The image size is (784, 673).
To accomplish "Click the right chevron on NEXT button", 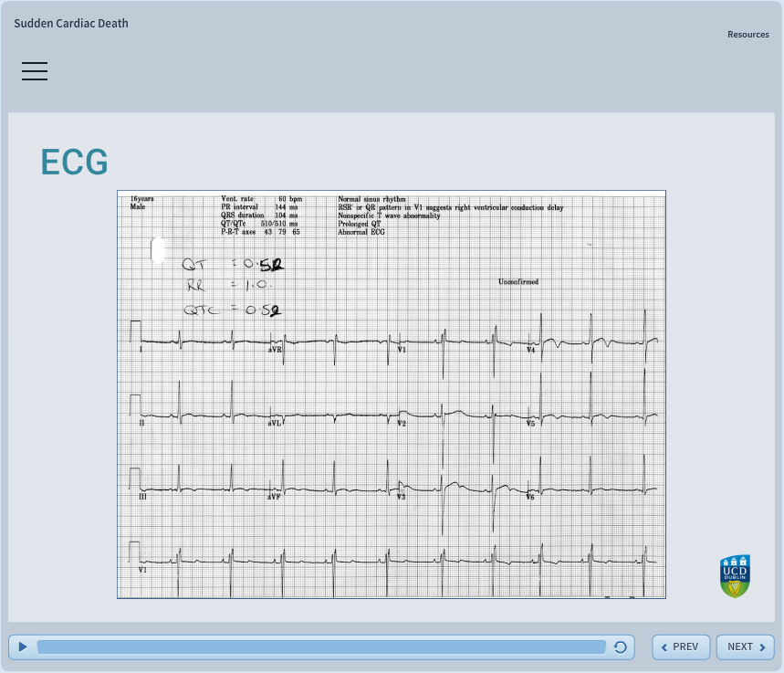I will [763, 647].
